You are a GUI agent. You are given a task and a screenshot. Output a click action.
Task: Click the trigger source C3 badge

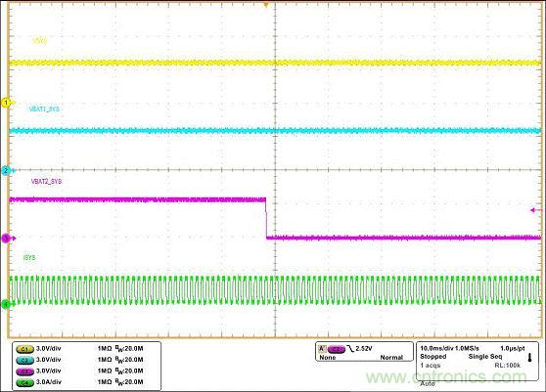(x=336, y=349)
